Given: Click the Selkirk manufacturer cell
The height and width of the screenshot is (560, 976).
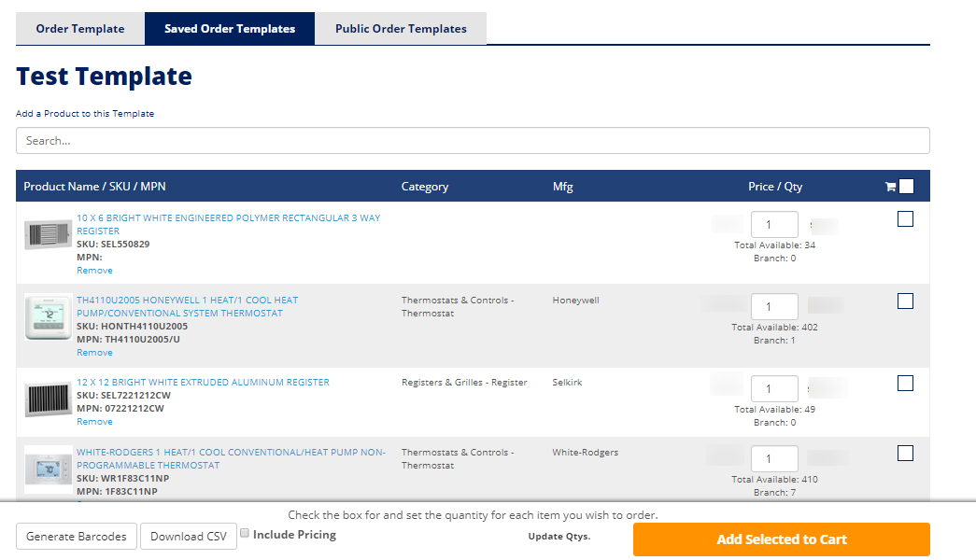Looking at the screenshot, I should [567, 382].
